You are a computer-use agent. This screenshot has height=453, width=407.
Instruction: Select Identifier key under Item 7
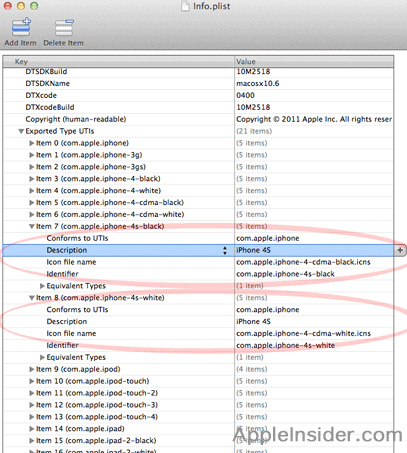coord(62,274)
